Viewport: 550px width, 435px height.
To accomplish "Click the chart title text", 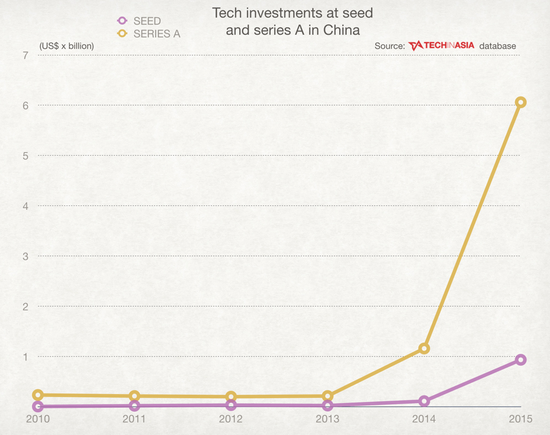I will coord(293,22).
